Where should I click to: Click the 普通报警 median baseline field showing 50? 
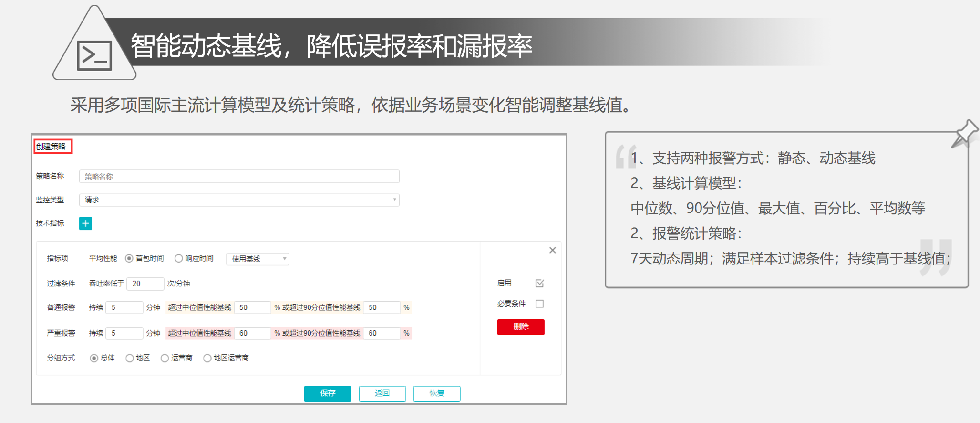[253, 307]
